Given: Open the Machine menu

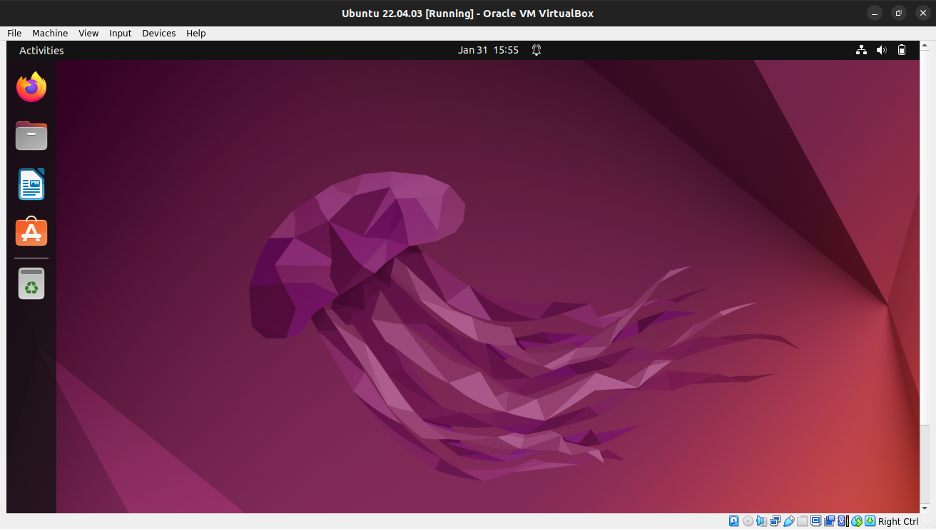Looking at the screenshot, I should point(50,33).
